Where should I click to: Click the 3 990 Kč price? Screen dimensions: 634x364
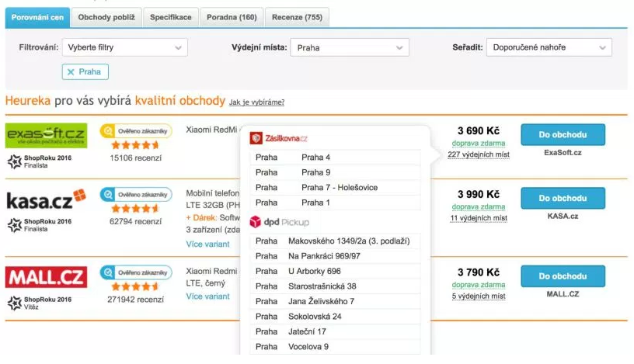(479, 194)
